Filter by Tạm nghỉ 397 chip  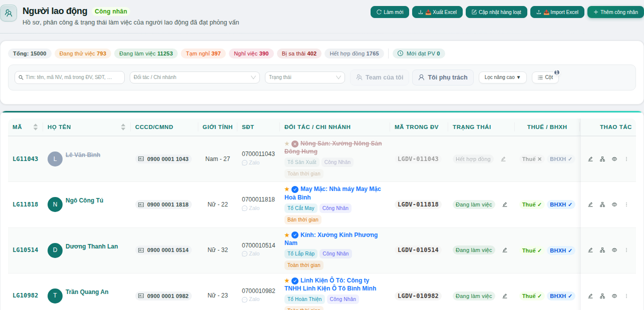(203, 53)
